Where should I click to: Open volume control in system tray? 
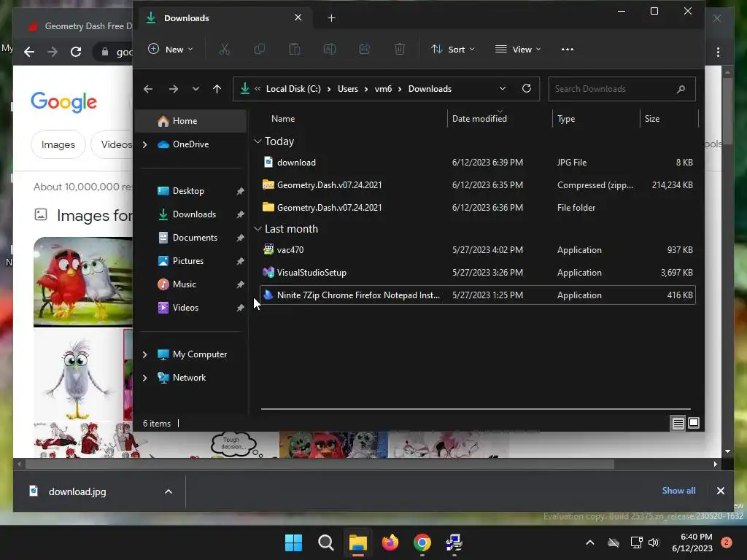point(654,542)
